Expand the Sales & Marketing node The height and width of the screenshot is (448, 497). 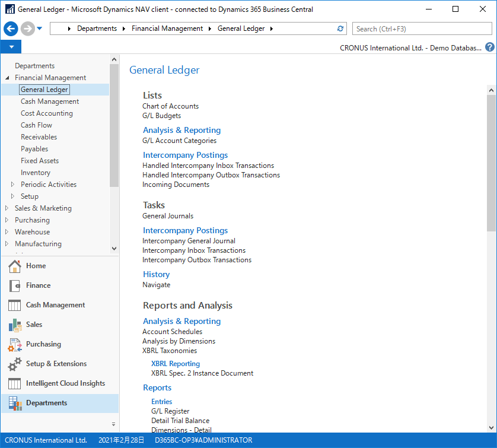point(7,208)
